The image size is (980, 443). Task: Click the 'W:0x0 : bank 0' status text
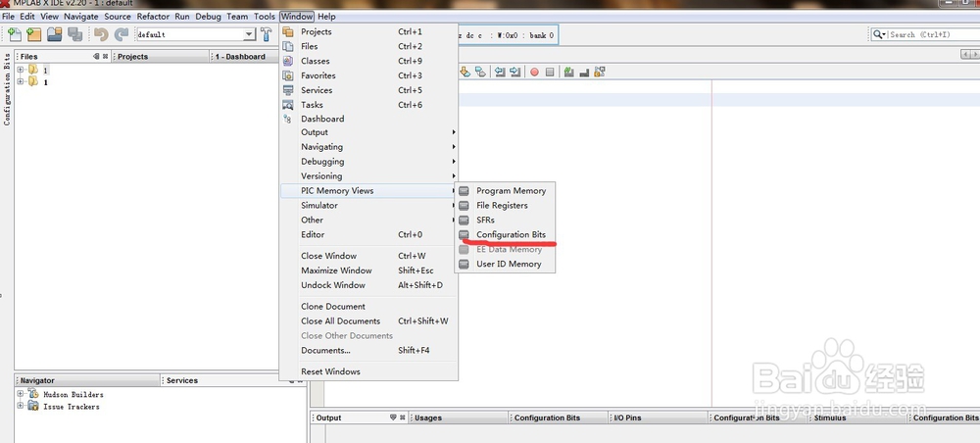525,35
